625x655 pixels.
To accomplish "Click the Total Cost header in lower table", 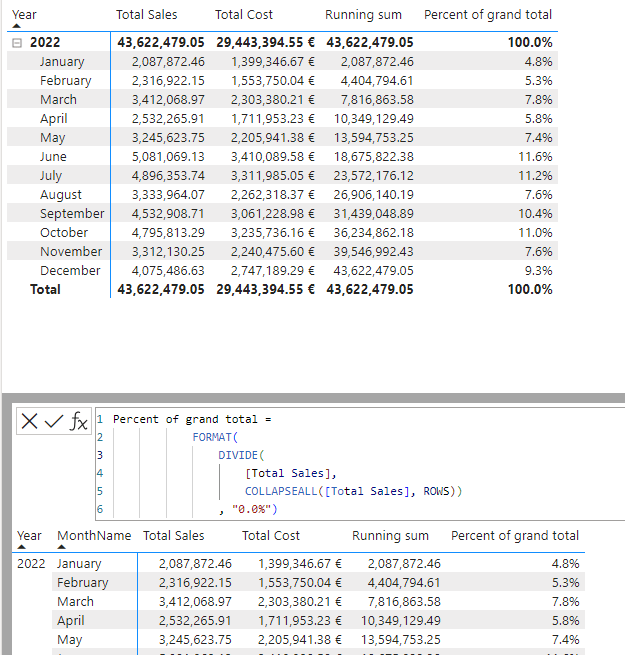I will (270, 536).
